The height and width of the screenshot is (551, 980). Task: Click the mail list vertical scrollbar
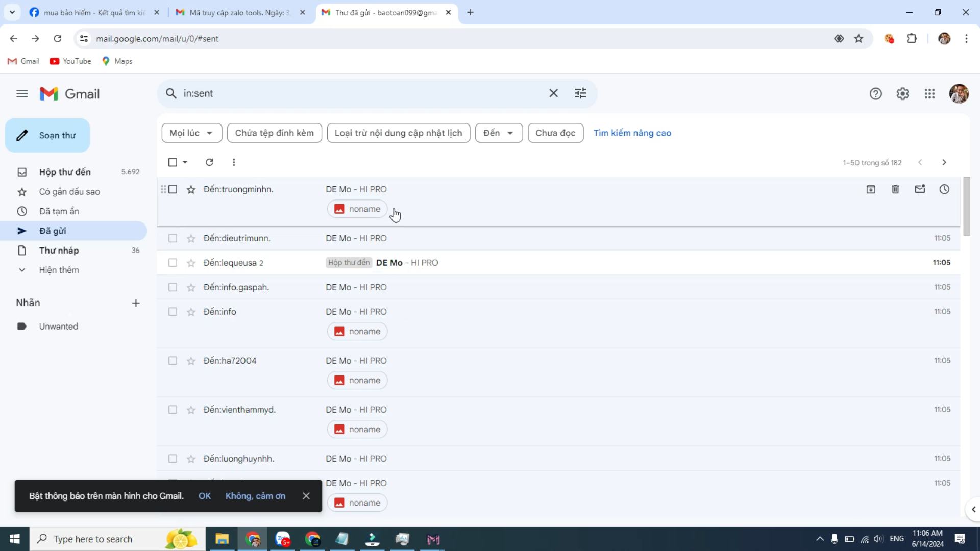click(966, 207)
